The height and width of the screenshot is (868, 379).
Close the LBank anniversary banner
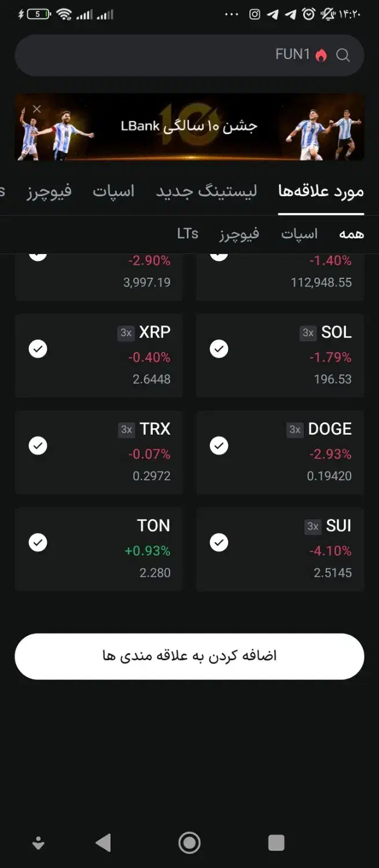(x=37, y=109)
